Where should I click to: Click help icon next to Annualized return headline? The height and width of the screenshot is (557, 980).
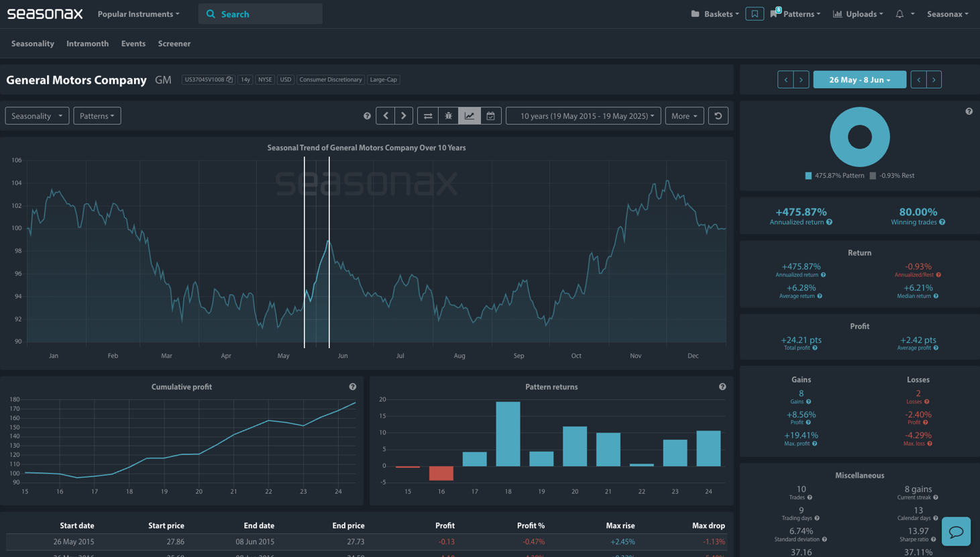pyautogui.click(x=830, y=222)
